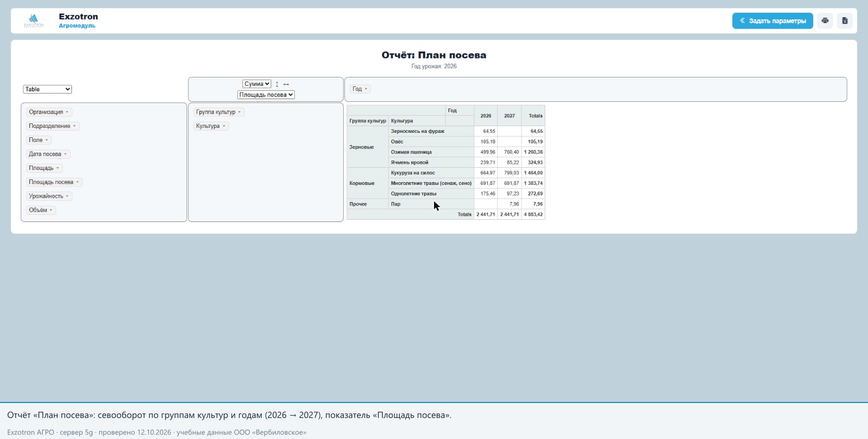This screenshot has width=868, height=439.
Task: Click the Дата посева field chip
Action: (48, 154)
